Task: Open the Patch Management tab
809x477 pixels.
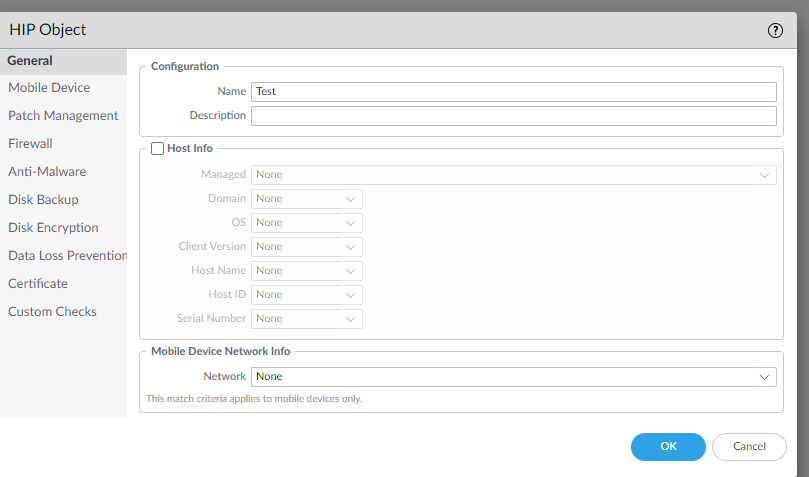Action: [x=63, y=116]
